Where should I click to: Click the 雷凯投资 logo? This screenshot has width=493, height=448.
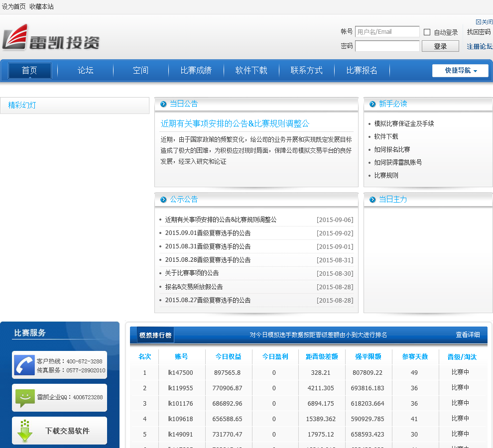point(51,37)
